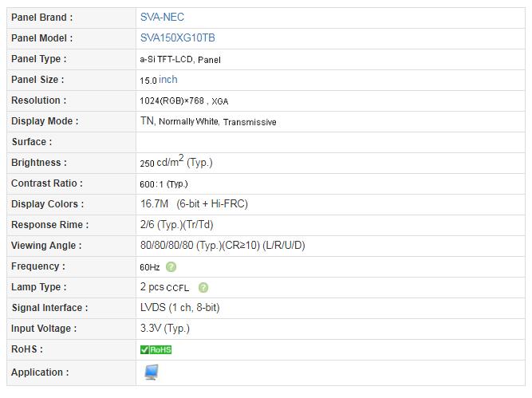Select the Surface label
The image size is (532, 398).
[x=32, y=142]
